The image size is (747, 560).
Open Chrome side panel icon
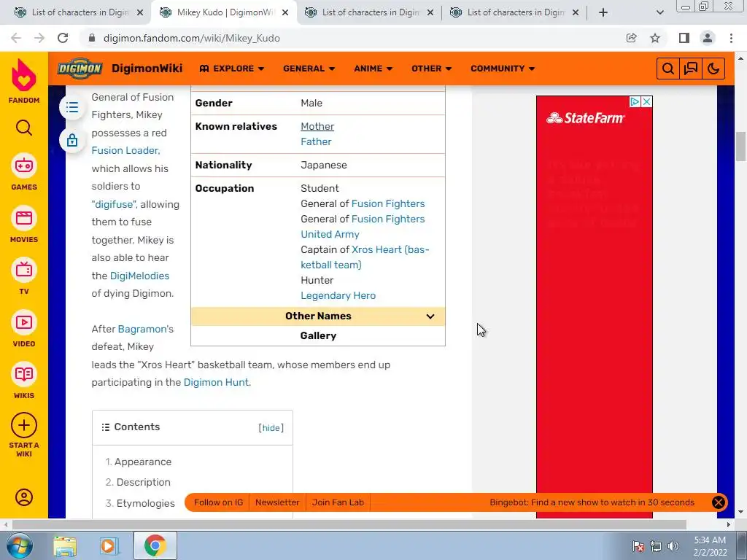[684, 38]
